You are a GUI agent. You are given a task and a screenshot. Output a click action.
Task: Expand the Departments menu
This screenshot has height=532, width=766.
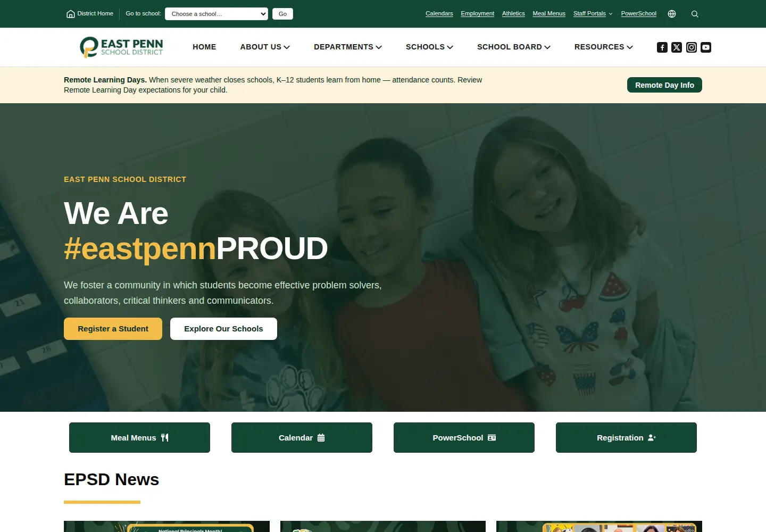coord(348,47)
